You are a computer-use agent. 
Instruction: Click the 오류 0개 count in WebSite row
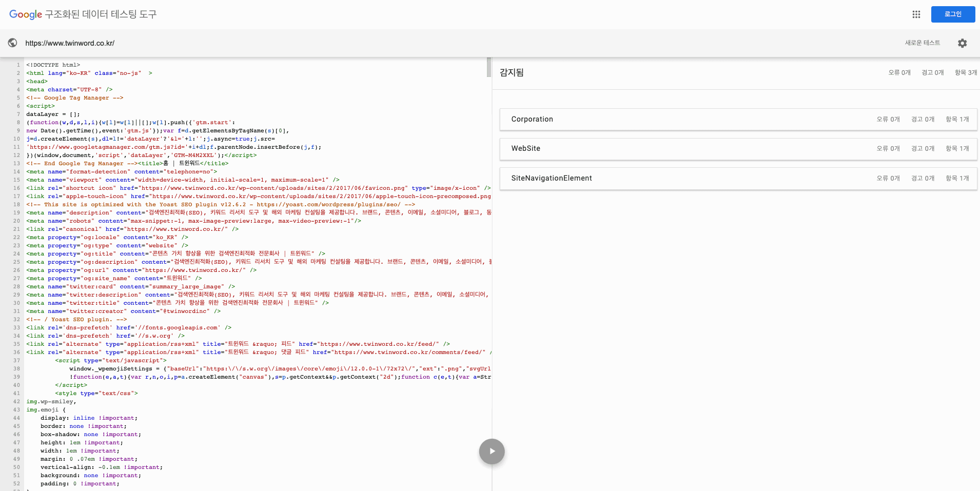coord(888,148)
